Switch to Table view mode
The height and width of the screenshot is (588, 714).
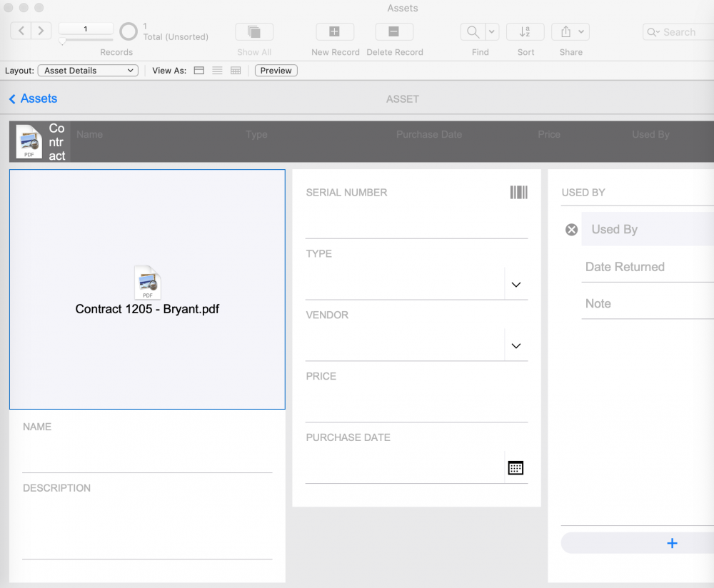tap(236, 71)
